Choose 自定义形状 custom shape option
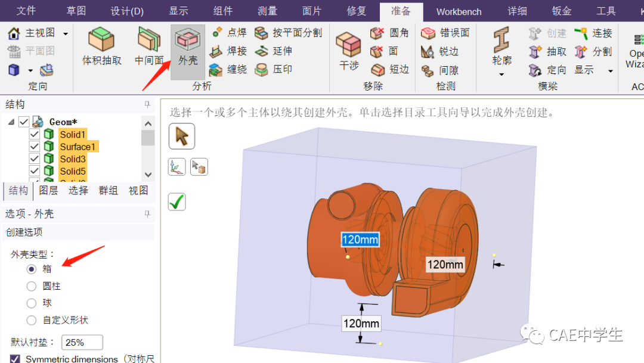The height and width of the screenshot is (363, 644). pyautogui.click(x=32, y=320)
